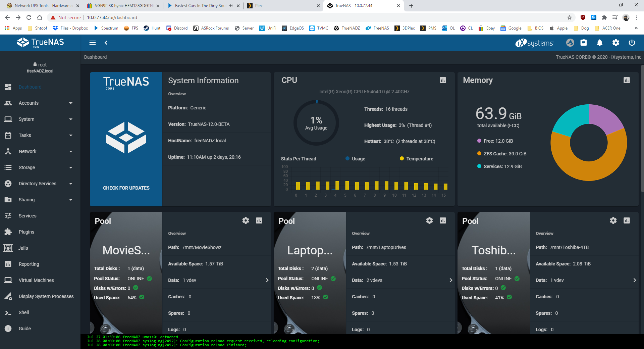This screenshot has width=644, height=349.
Task: Click the iXsystems logo
Action: coord(534,43)
